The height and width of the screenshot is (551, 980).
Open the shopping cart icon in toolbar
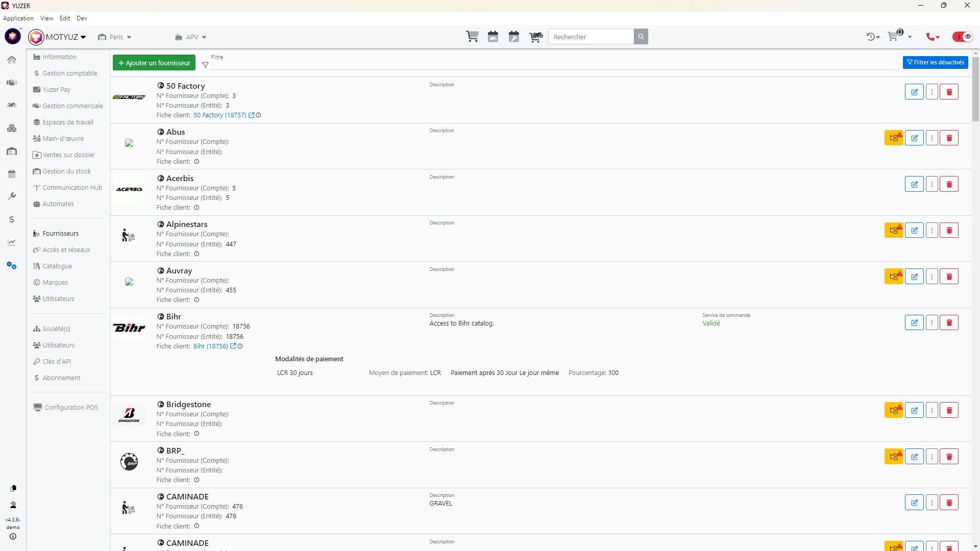(x=472, y=37)
